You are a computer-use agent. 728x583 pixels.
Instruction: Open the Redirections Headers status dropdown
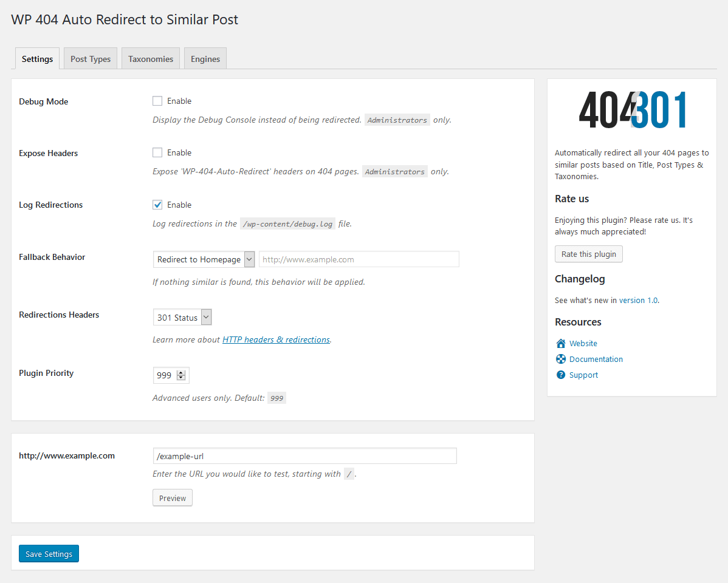click(182, 318)
